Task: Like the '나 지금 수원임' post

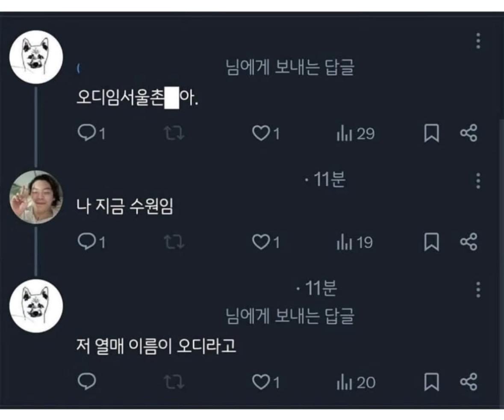Action: tap(260, 242)
